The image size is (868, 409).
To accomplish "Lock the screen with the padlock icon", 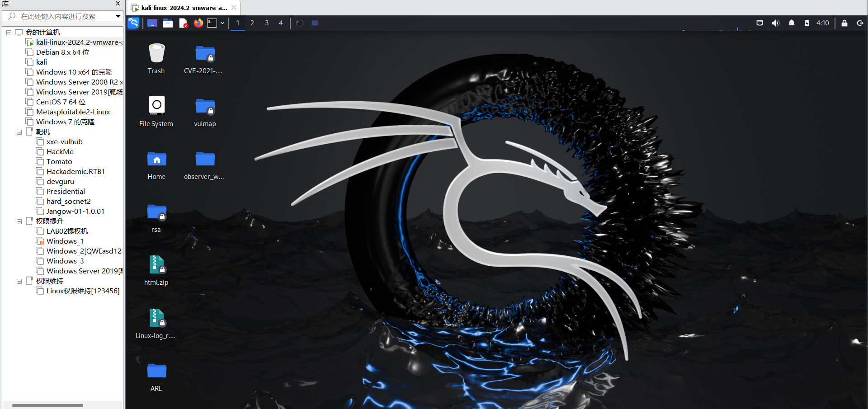I will coord(844,23).
